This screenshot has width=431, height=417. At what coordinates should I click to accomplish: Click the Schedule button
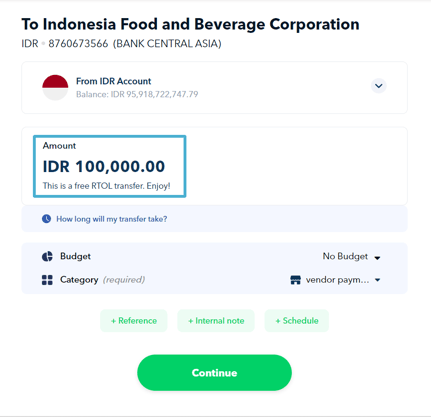[x=297, y=321]
